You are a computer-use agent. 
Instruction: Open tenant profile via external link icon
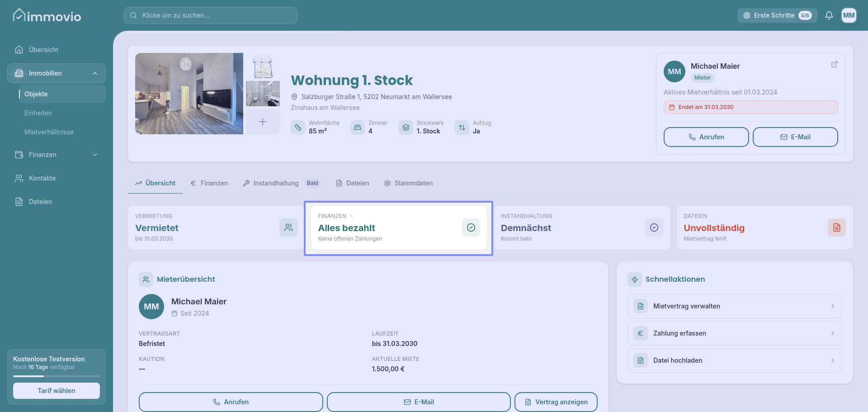click(834, 65)
